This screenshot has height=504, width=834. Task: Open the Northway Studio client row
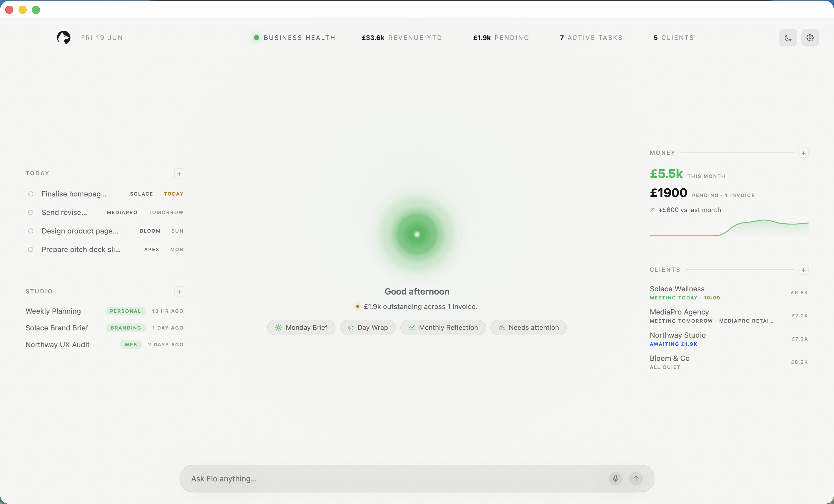tap(729, 339)
